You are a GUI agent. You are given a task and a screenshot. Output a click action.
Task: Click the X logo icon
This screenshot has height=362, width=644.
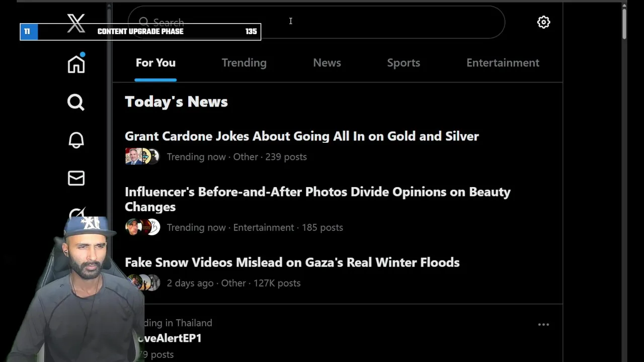point(76,23)
